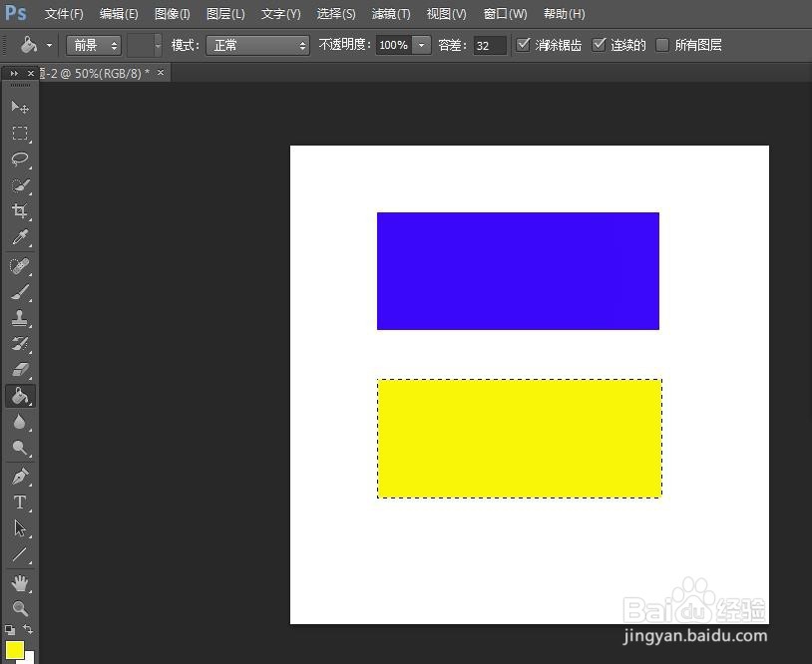Viewport: 812px width, 664px height.
Task: Select the Quick Selection tool
Action: click(20, 184)
